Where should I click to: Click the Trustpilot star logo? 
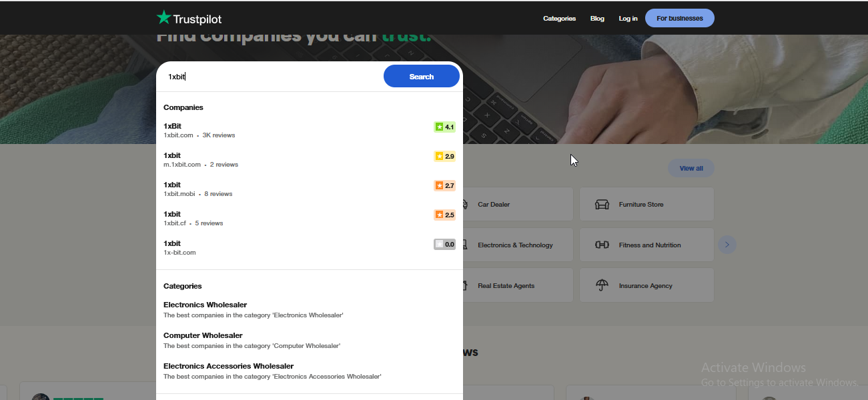(x=164, y=18)
